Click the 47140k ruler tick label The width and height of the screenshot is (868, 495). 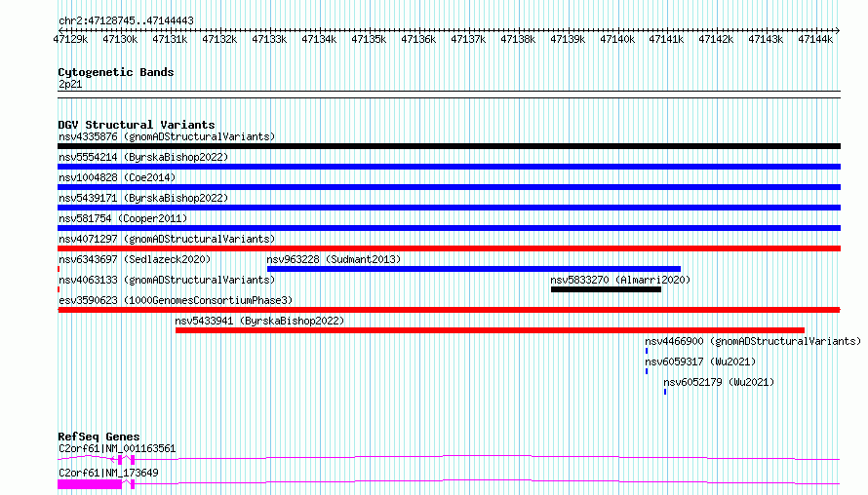coord(617,39)
